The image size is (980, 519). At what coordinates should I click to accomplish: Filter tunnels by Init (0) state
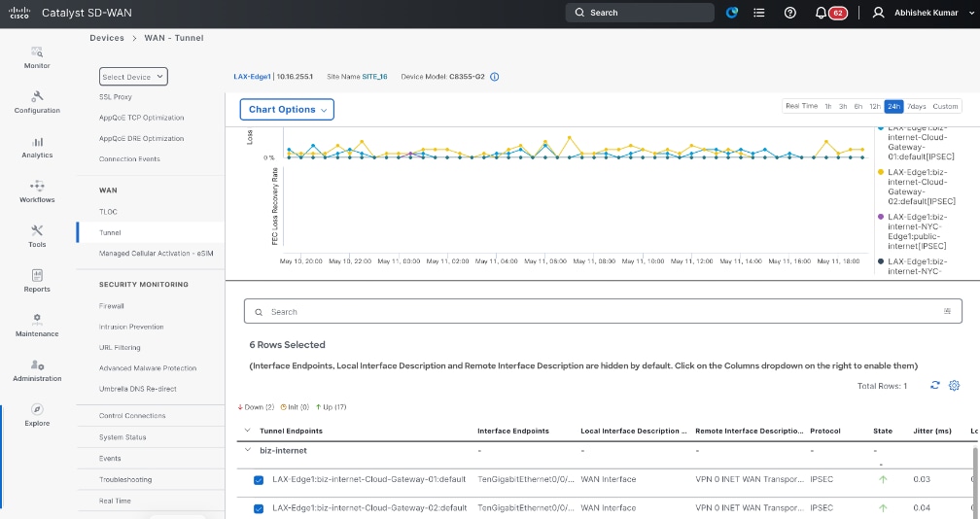coord(295,407)
